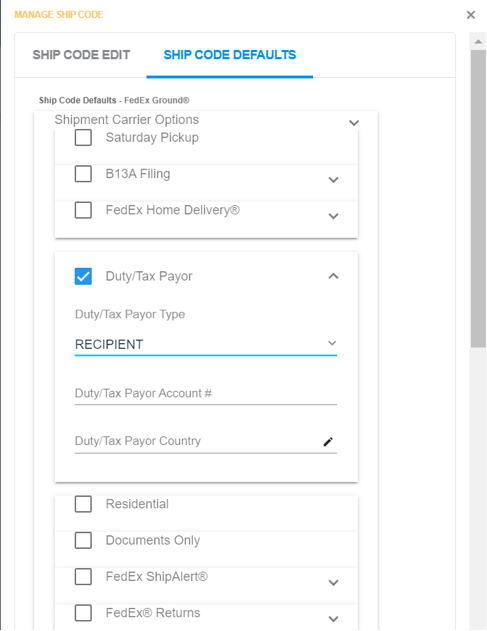Expand the B13A Filing options

[x=333, y=180]
